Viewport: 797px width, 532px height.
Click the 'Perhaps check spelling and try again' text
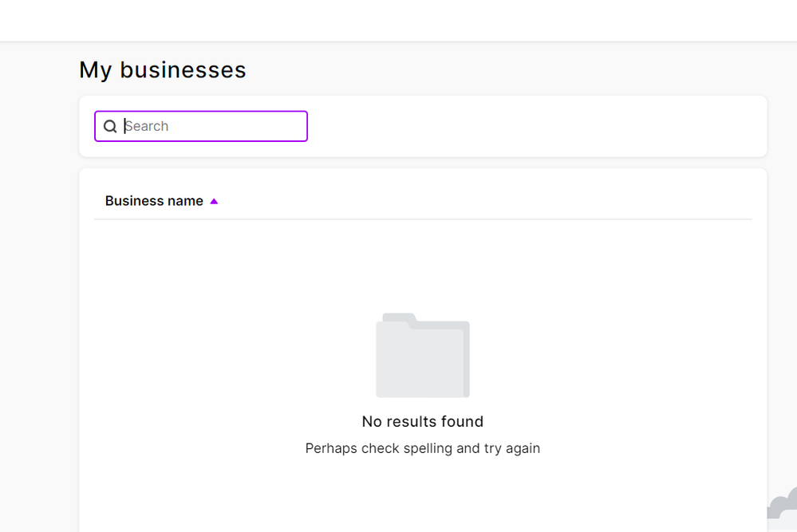coord(422,448)
